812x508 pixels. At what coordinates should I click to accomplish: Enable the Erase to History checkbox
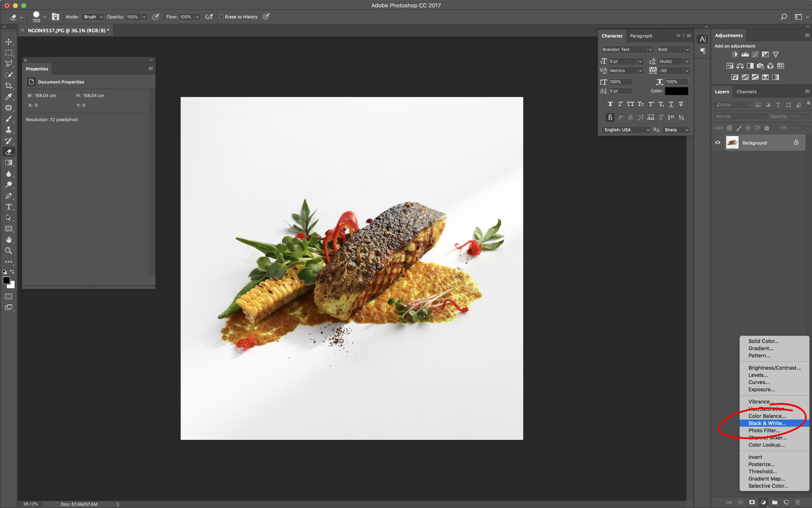pyautogui.click(x=221, y=17)
